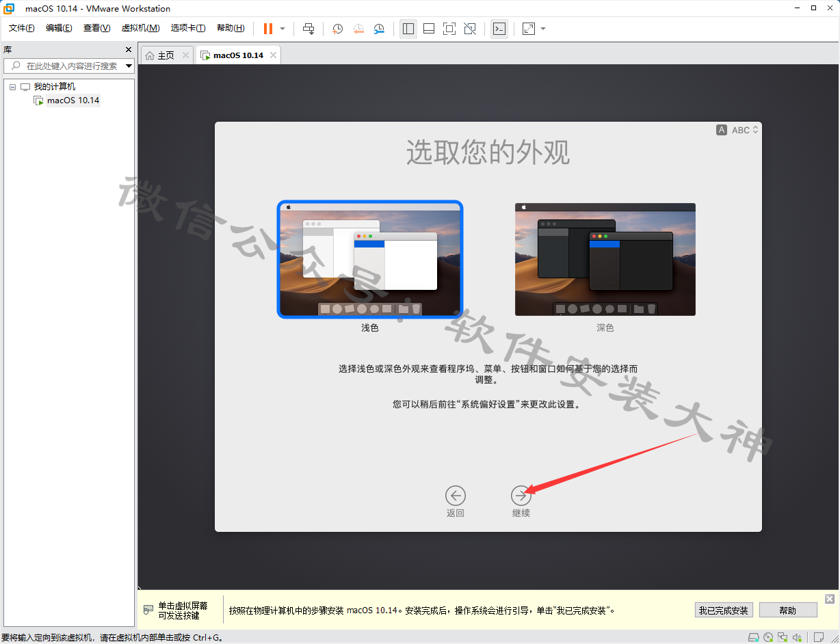Close the 库 library panel
This screenshot has width=840, height=644.
128,50
